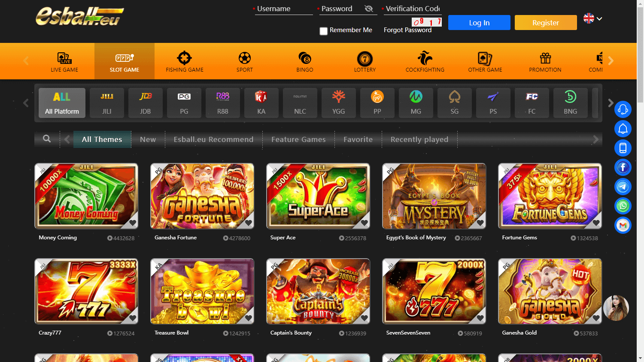Click the Register button
The height and width of the screenshot is (362, 644).
[546, 23]
